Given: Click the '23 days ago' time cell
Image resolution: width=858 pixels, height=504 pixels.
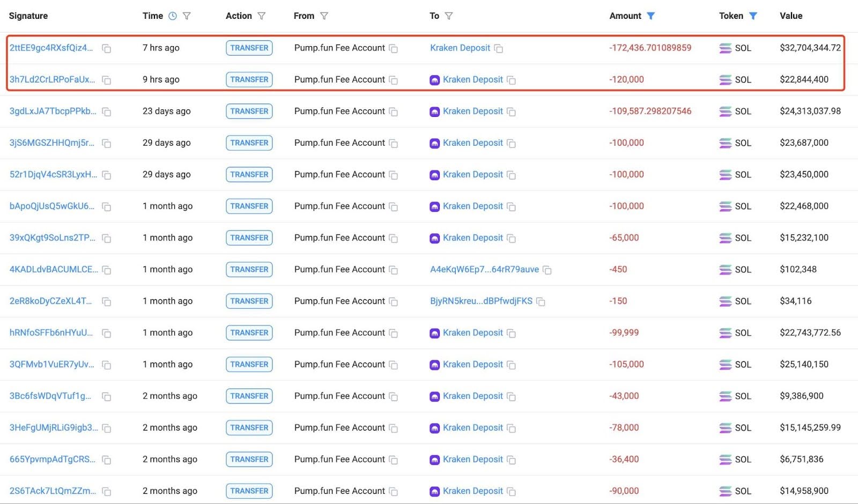Looking at the screenshot, I should point(166,111).
